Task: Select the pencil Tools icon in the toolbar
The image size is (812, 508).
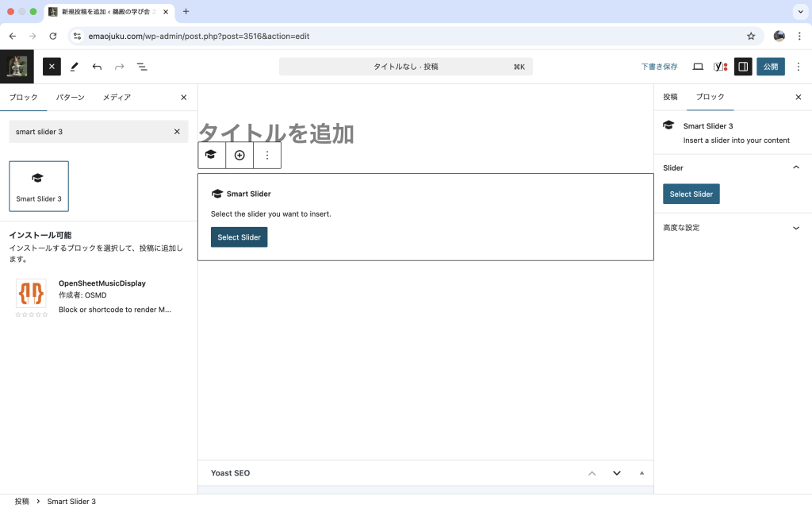Action: coord(75,67)
